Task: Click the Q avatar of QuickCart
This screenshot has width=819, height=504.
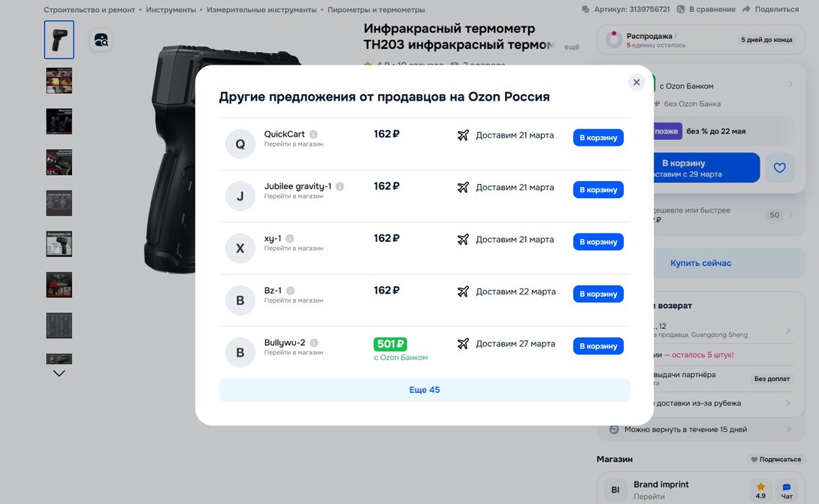Action: pyautogui.click(x=240, y=143)
